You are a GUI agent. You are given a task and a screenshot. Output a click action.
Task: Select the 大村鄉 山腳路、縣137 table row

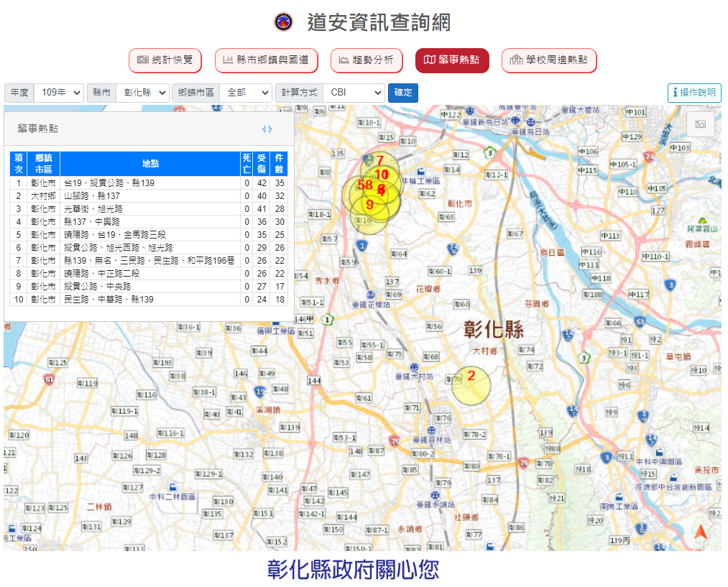point(149,196)
